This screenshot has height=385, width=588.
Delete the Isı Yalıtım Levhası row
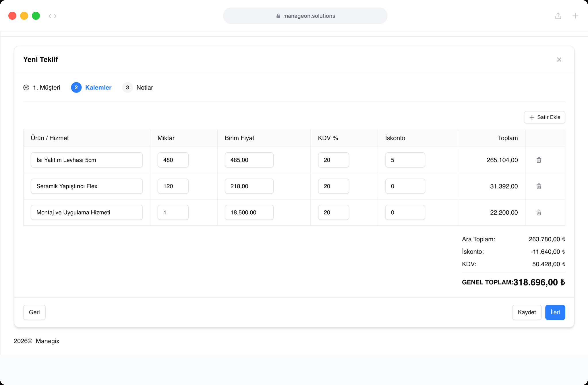(x=539, y=160)
